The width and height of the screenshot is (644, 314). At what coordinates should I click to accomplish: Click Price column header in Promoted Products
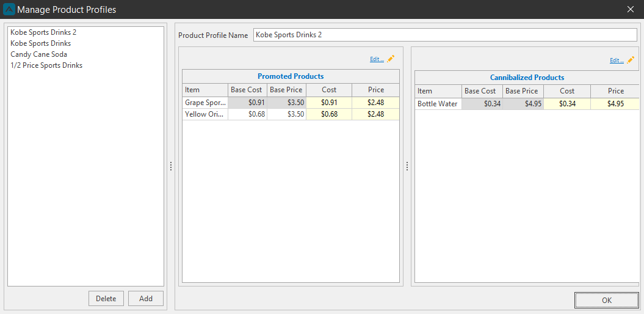[x=375, y=90]
